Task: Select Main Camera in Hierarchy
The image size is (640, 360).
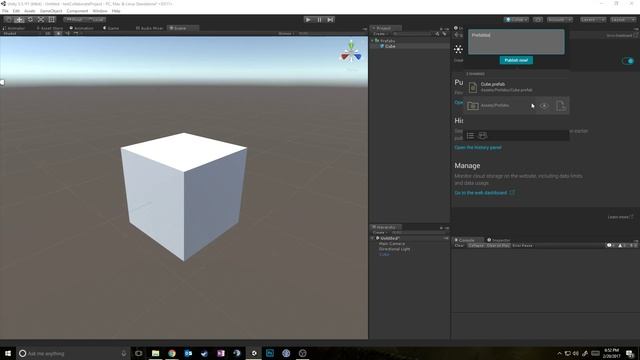Action: (x=392, y=243)
